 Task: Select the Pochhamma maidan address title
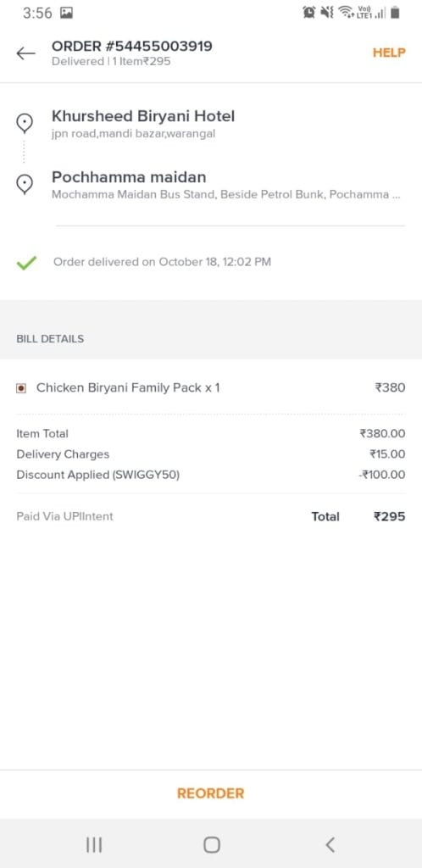(x=129, y=177)
